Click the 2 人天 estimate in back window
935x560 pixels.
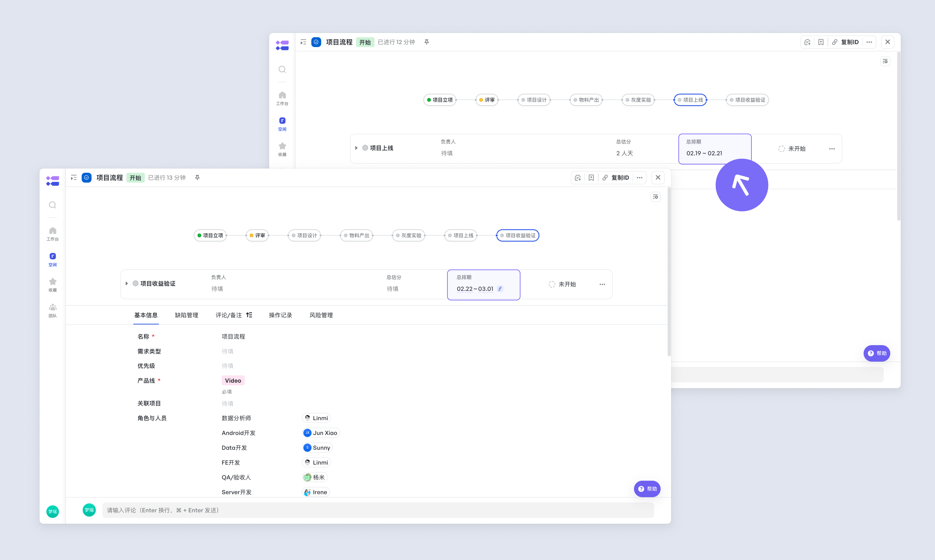[x=624, y=153]
